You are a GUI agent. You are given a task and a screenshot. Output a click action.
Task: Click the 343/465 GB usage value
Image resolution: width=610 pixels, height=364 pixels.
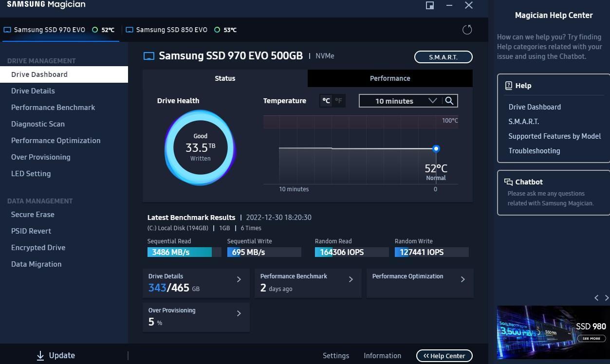(174, 288)
